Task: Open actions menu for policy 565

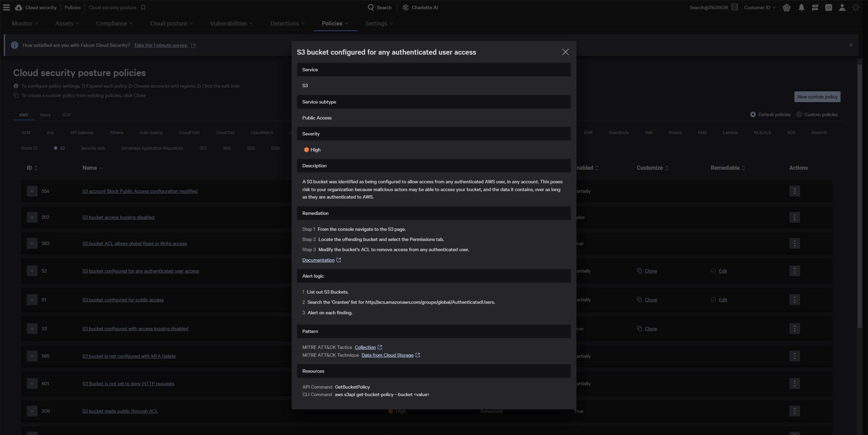Action: tap(794, 356)
